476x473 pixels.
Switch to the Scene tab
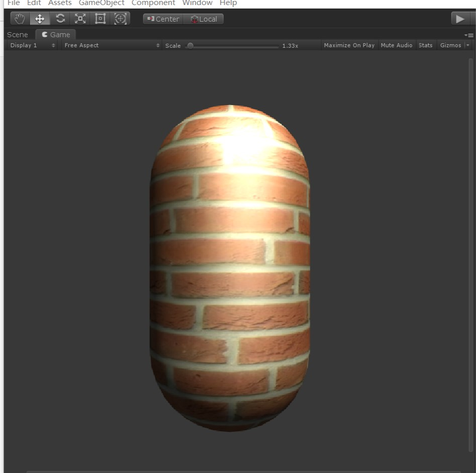coord(18,34)
